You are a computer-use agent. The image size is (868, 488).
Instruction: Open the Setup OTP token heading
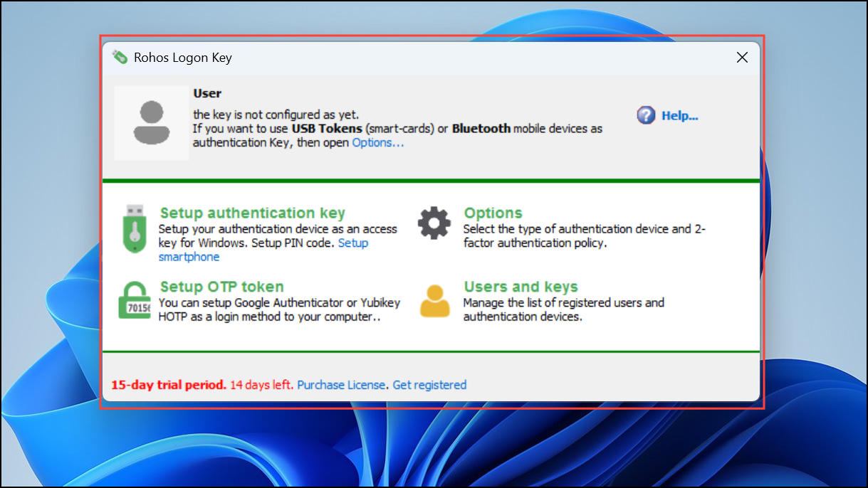(222, 287)
